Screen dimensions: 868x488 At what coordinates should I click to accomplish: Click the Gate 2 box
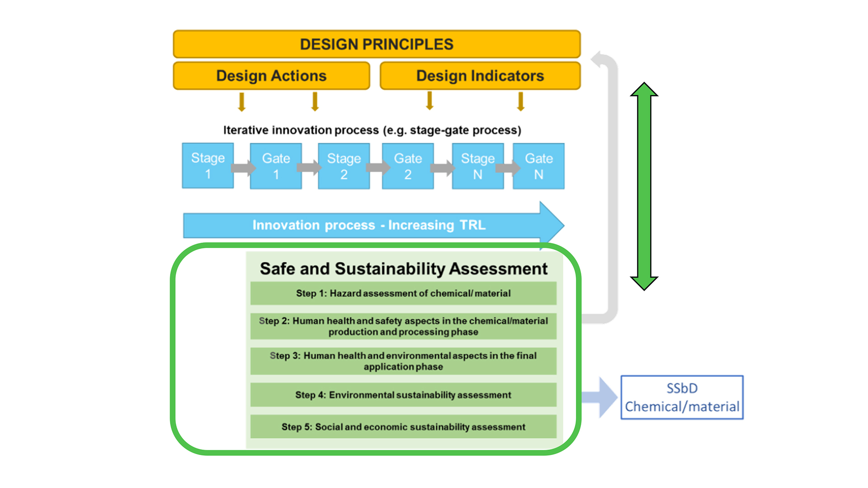(408, 166)
